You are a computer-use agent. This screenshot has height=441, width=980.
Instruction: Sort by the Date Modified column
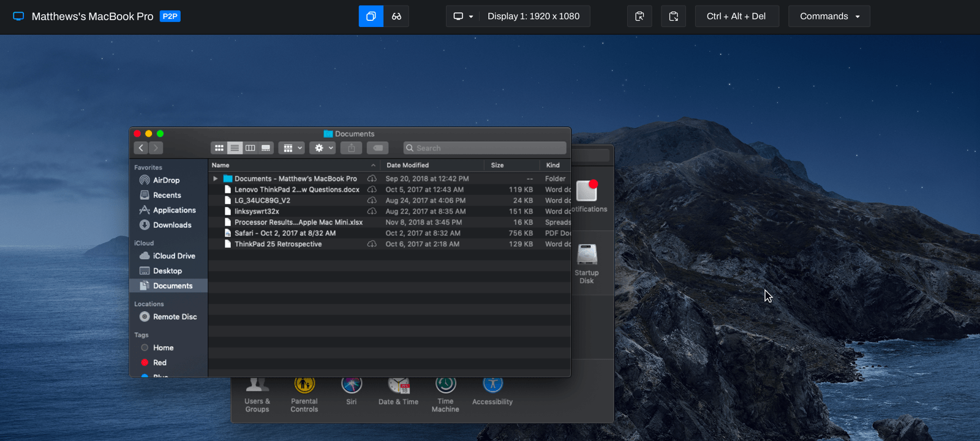[432, 165]
